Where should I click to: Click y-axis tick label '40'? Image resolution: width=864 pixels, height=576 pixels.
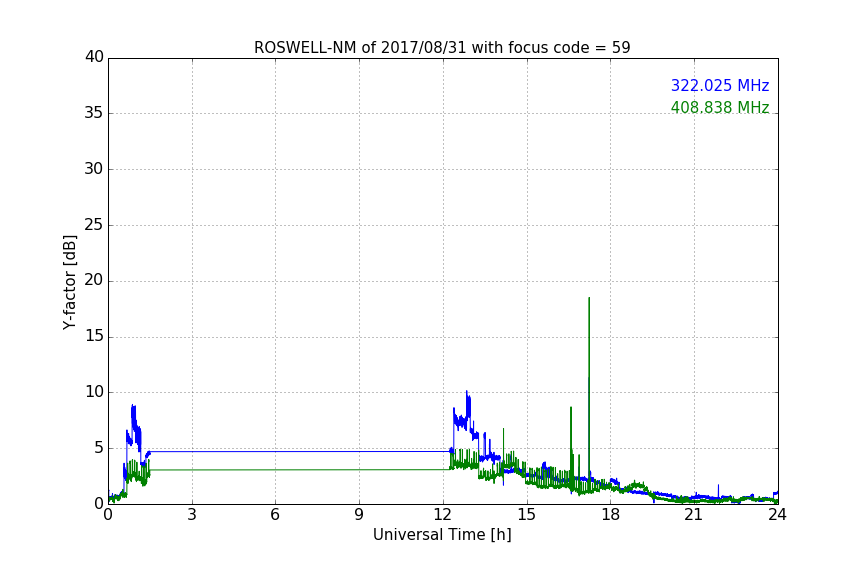pyautogui.click(x=94, y=57)
